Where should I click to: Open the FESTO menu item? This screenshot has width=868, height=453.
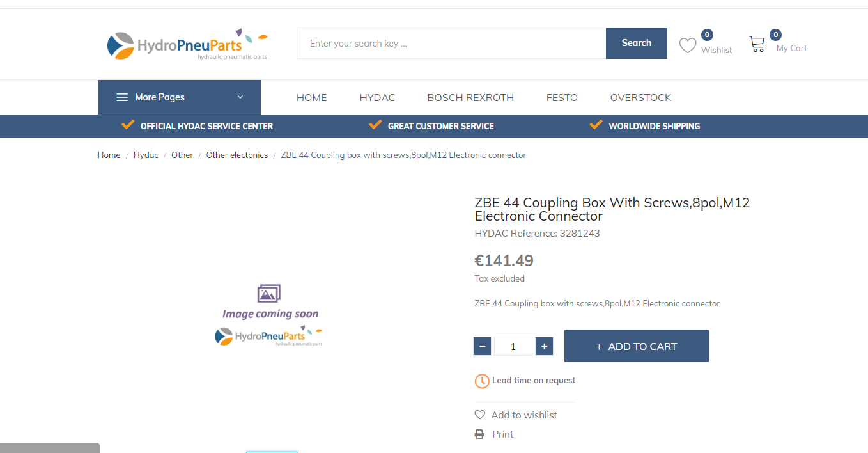pyautogui.click(x=562, y=98)
